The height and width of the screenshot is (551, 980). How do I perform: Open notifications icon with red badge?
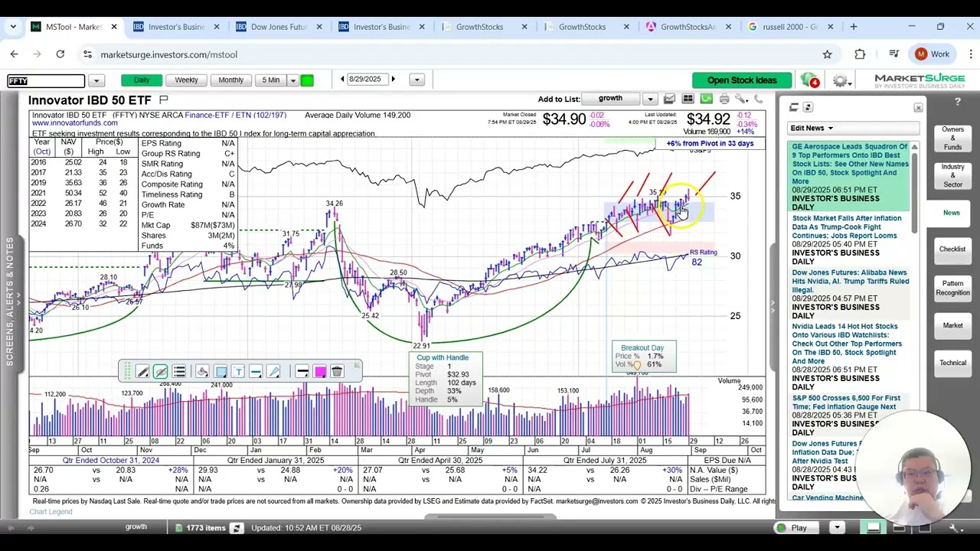809,80
